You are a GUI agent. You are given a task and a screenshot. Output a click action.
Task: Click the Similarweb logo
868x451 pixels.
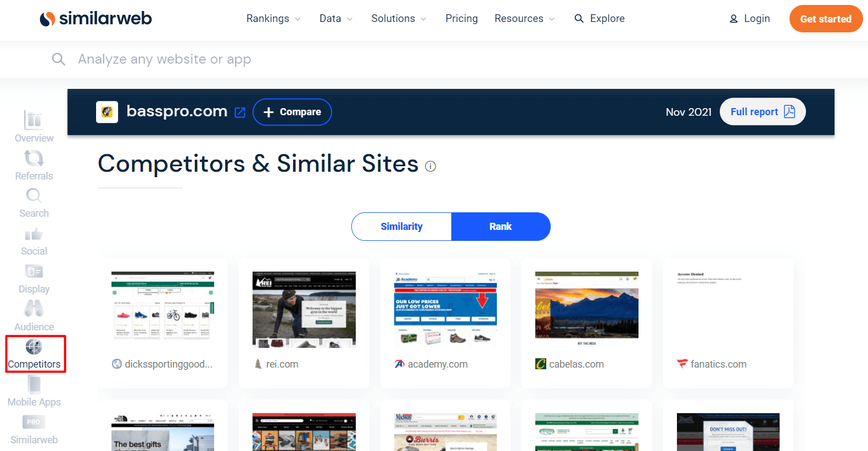click(x=96, y=19)
